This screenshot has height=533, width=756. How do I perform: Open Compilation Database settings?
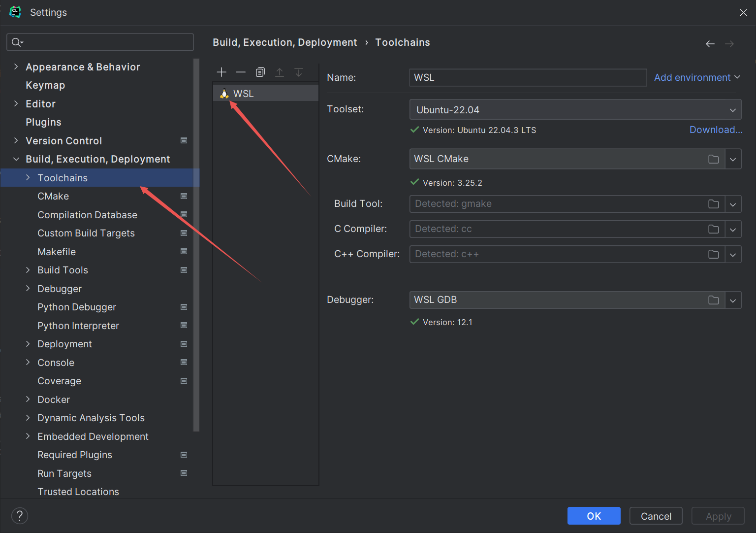click(x=87, y=215)
